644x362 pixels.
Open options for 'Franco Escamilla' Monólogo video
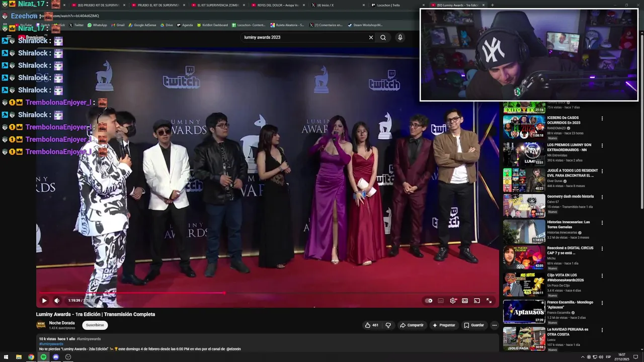coord(602,303)
